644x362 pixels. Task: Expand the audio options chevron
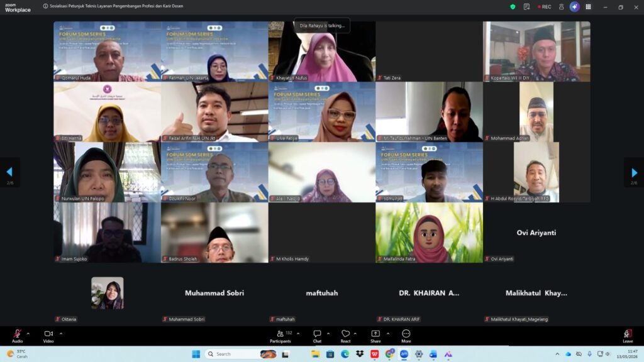click(28, 334)
